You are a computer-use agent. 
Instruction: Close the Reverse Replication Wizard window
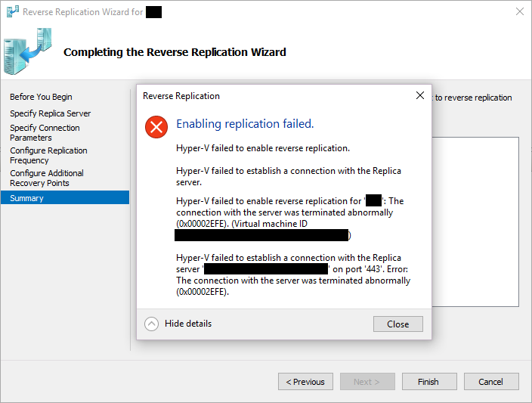tap(519, 11)
